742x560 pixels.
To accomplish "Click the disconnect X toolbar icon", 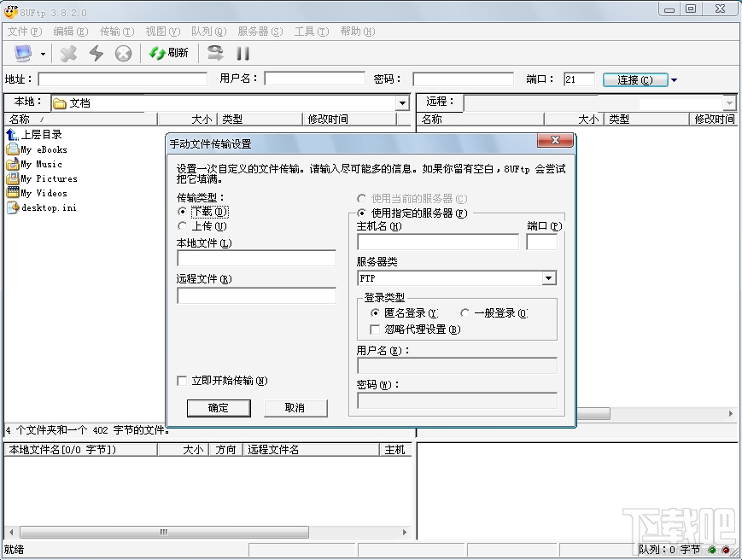I will 68,54.
